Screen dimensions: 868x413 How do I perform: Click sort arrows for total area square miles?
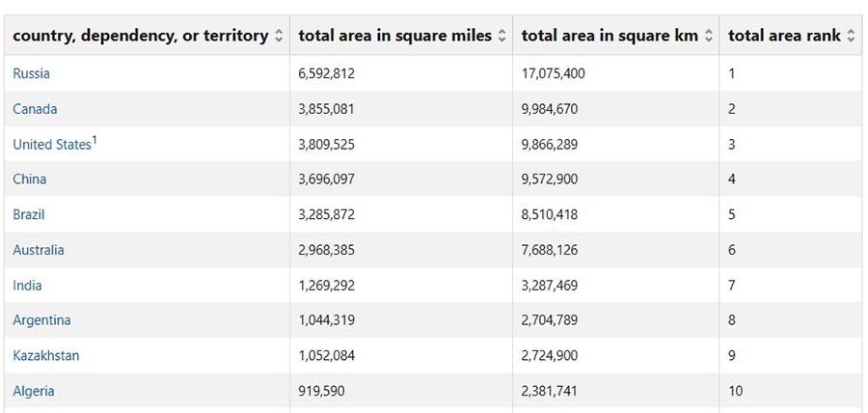pyautogui.click(x=502, y=36)
